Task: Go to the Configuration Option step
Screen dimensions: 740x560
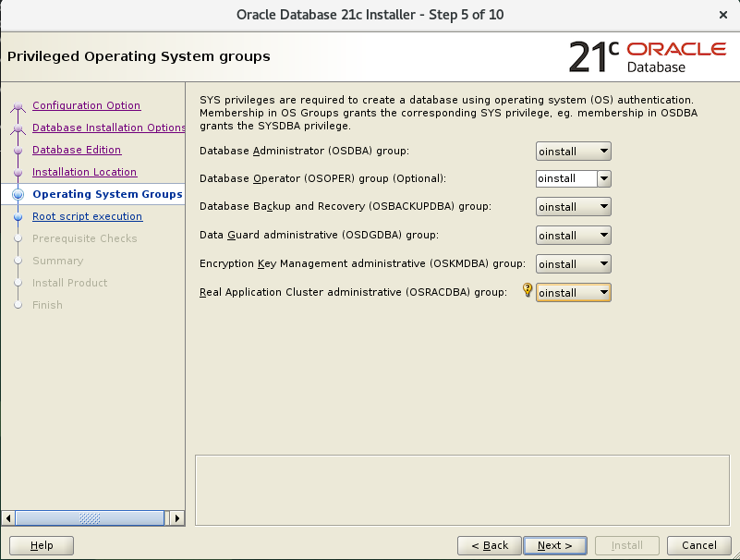Action: (86, 105)
